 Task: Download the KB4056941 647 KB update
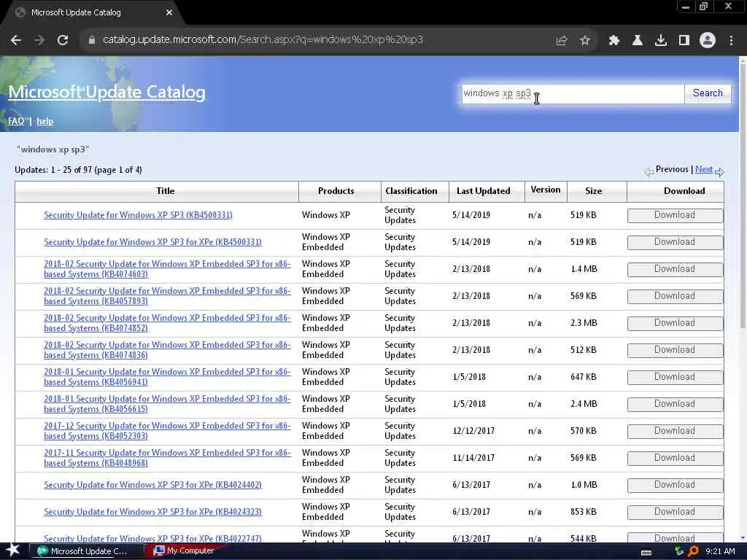(675, 377)
